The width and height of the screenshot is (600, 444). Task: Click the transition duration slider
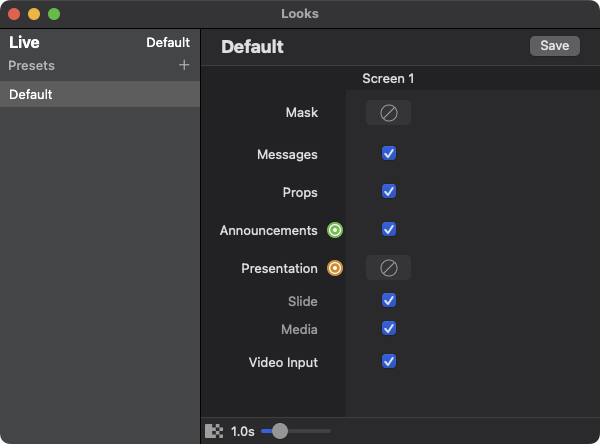[x=296, y=431]
